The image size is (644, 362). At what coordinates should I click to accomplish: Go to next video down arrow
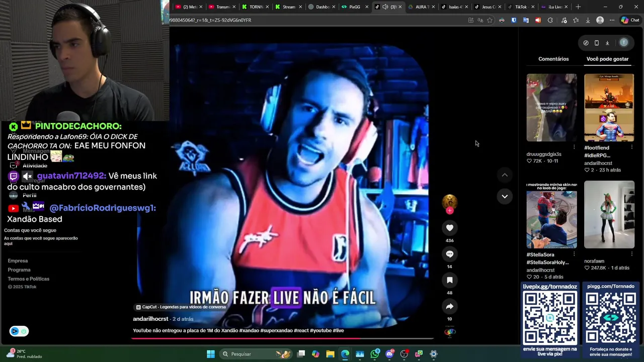(505, 196)
